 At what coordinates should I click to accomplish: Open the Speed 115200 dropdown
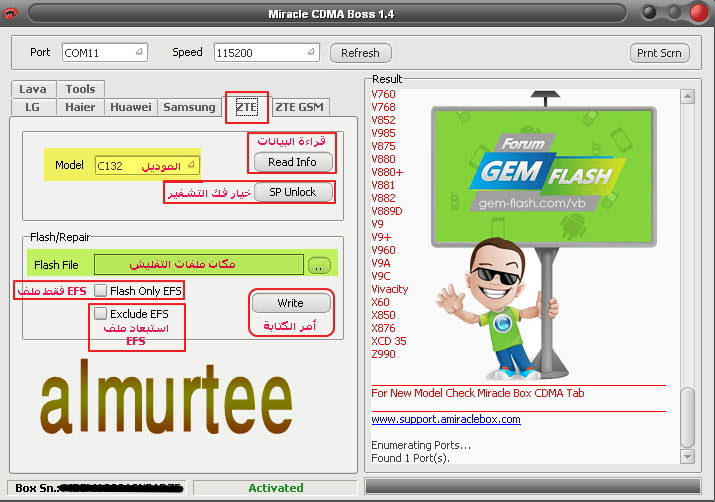[x=267, y=53]
